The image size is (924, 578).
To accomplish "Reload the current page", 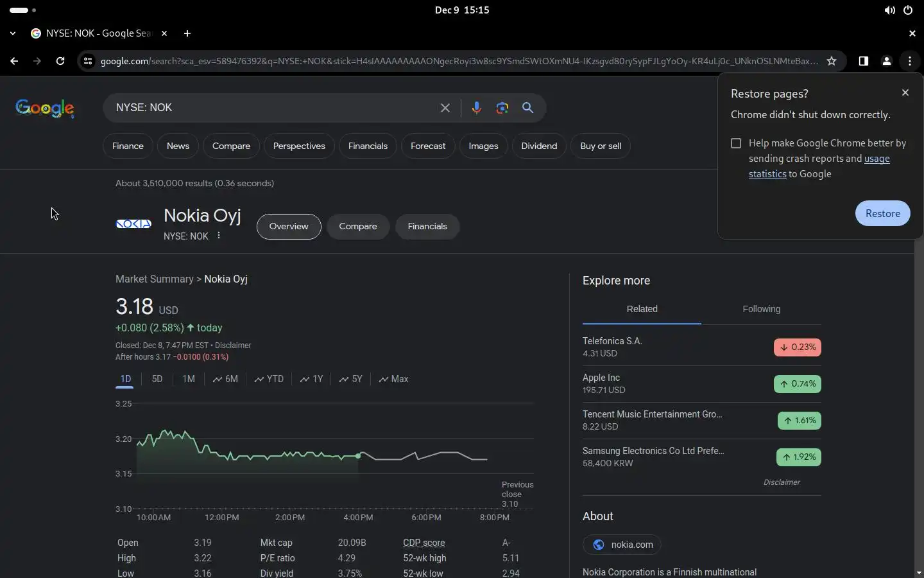I will click(x=60, y=61).
